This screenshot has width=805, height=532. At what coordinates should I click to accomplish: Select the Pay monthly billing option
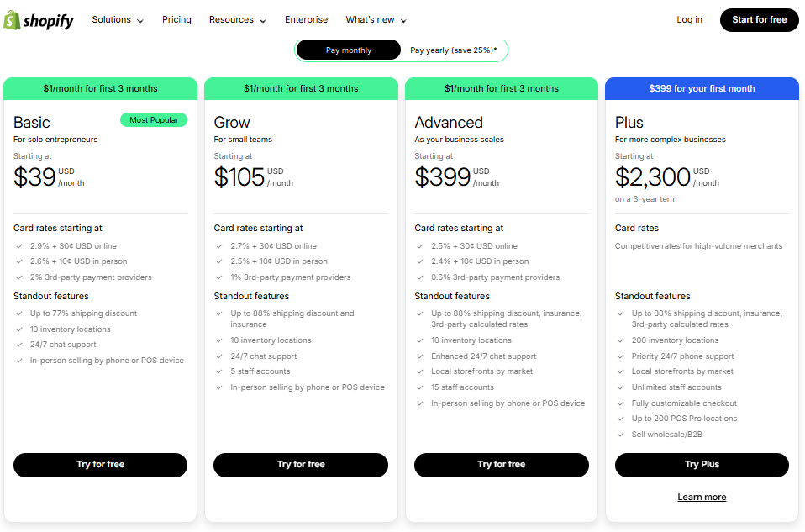click(348, 50)
